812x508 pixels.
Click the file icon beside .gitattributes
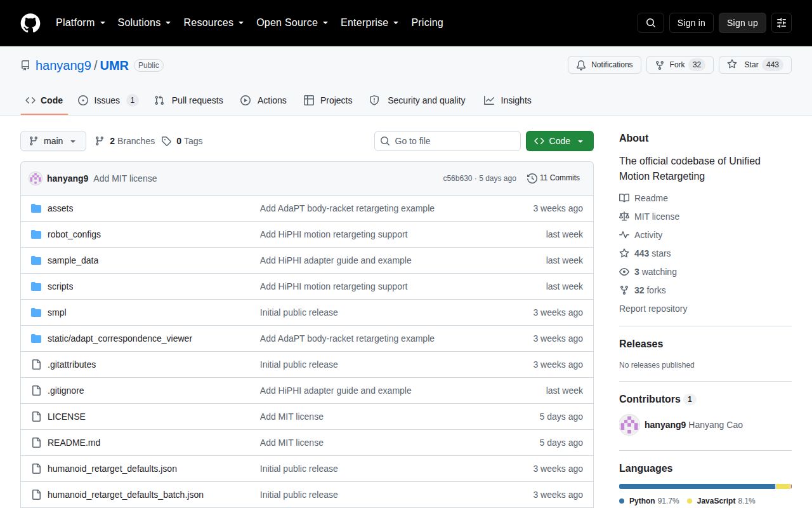(x=36, y=364)
